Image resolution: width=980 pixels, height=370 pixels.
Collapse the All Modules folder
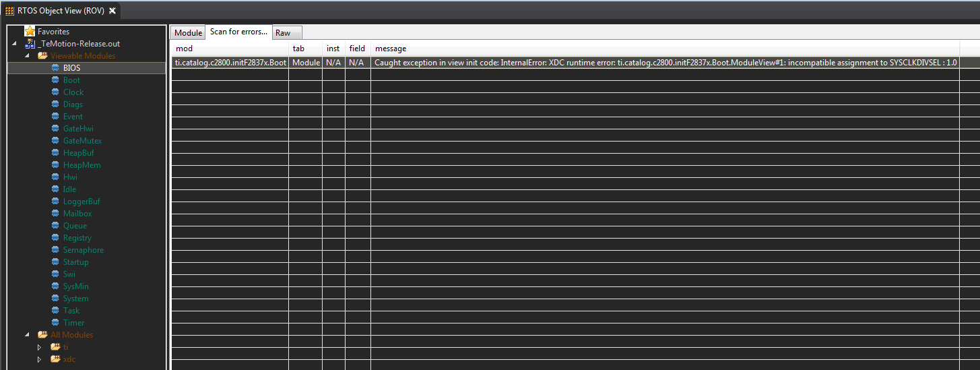28,335
